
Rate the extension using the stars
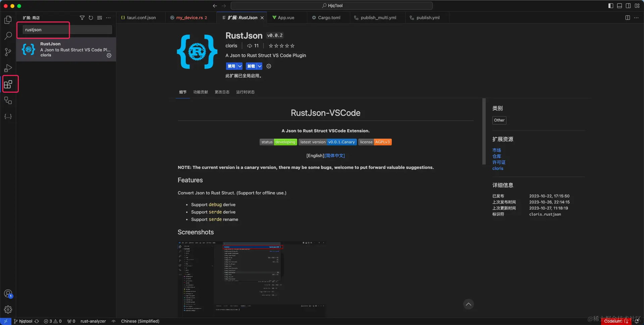click(x=281, y=46)
